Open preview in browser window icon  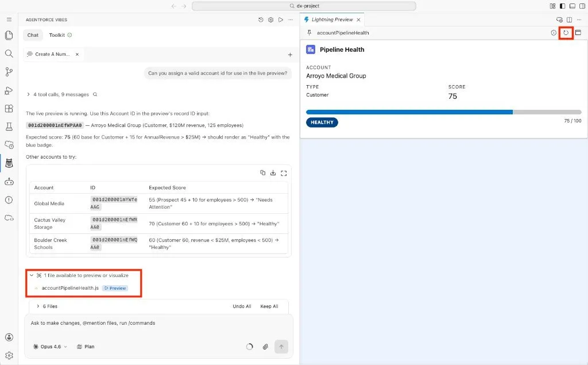[x=578, y=33]
